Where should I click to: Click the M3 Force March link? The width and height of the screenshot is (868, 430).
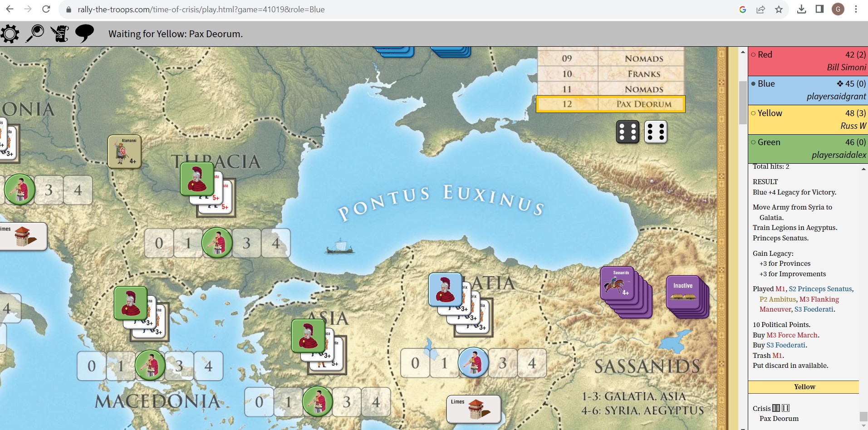coord(792,335)
